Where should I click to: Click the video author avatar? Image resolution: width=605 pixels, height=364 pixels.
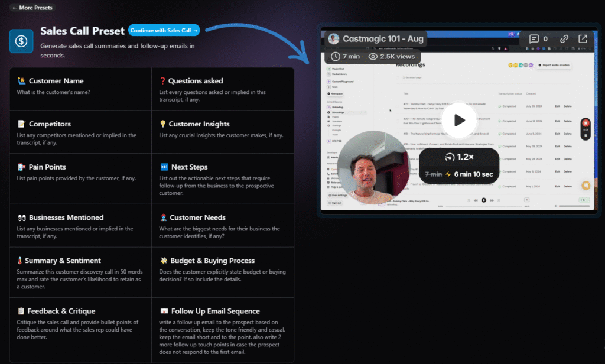pos(334,39)
